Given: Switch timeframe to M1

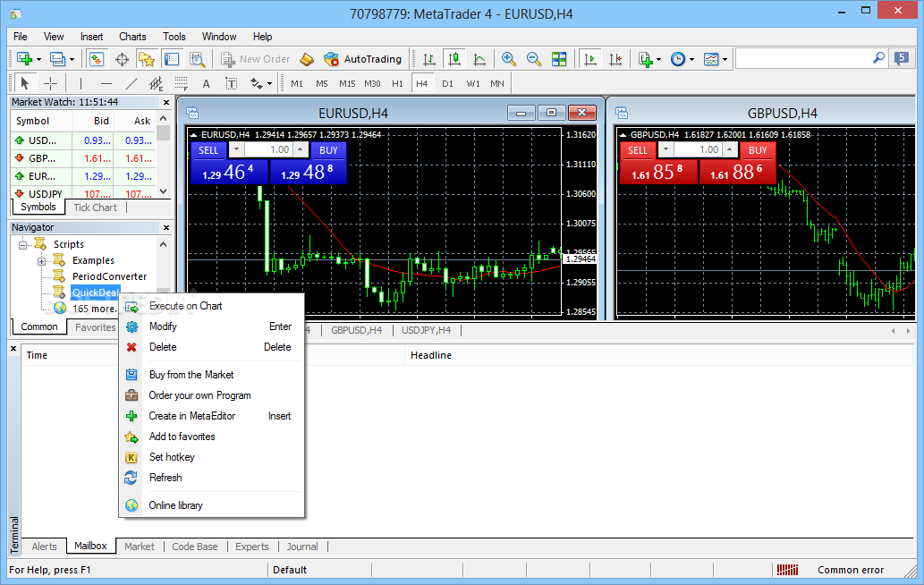Looking at the screenshot, I should tap(297, 84).
